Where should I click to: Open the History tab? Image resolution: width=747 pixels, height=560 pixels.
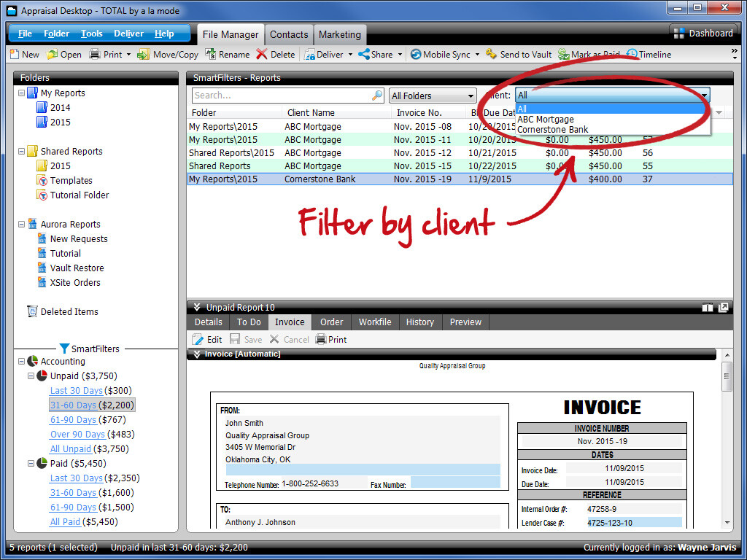pos(419,322)
